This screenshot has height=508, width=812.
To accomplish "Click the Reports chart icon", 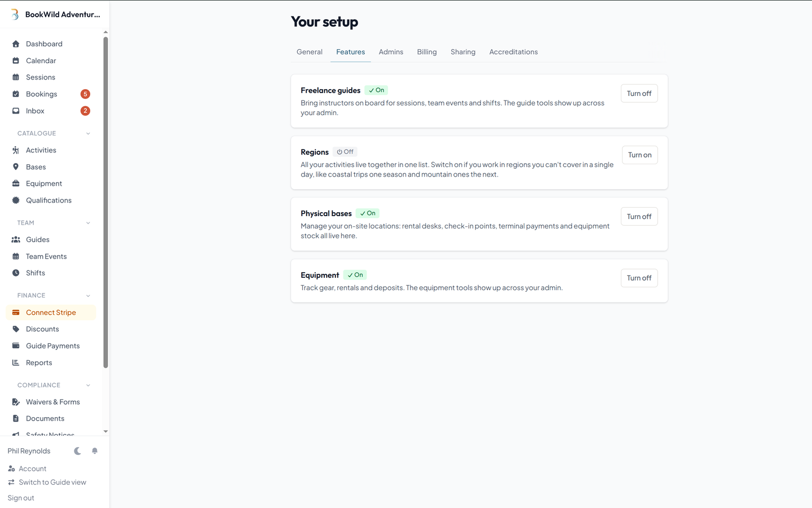I will [x=16, y=362].
